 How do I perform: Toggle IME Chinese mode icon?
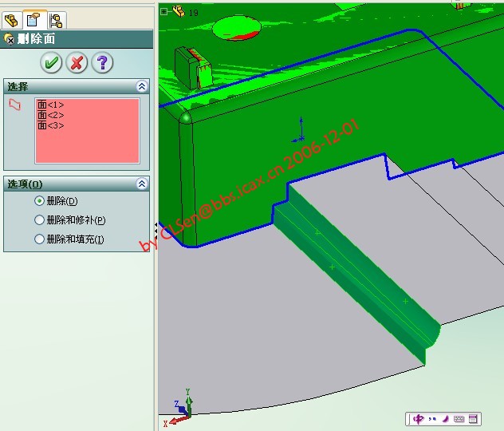coord(418,419)
